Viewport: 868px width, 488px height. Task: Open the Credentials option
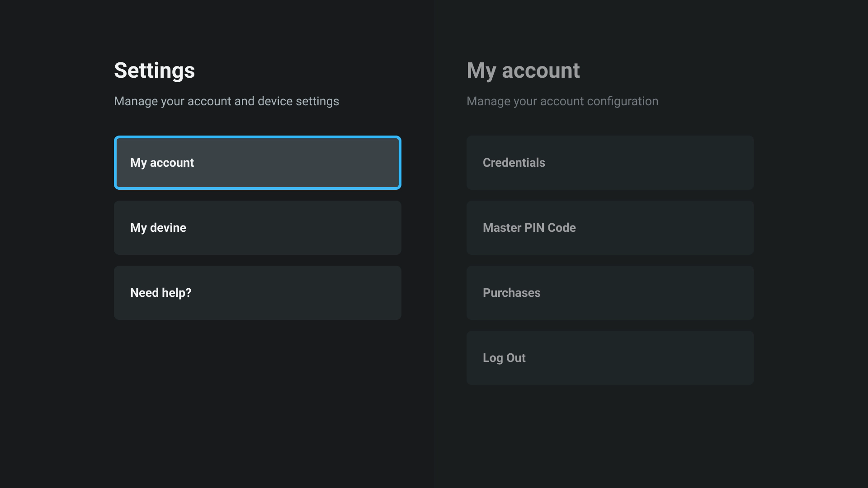tap(610, 163)
